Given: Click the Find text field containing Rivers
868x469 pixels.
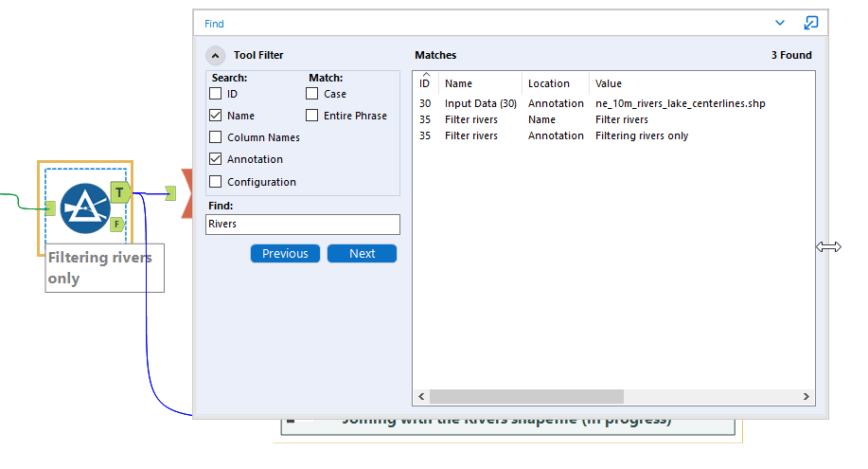Looking at the screenshot, I should coord(303,225).
